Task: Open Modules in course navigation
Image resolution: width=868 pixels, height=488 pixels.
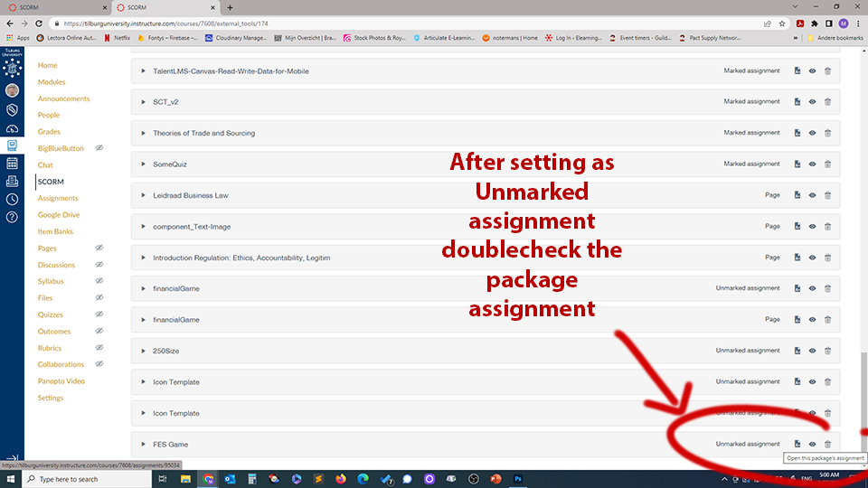Action: point(52,82)
